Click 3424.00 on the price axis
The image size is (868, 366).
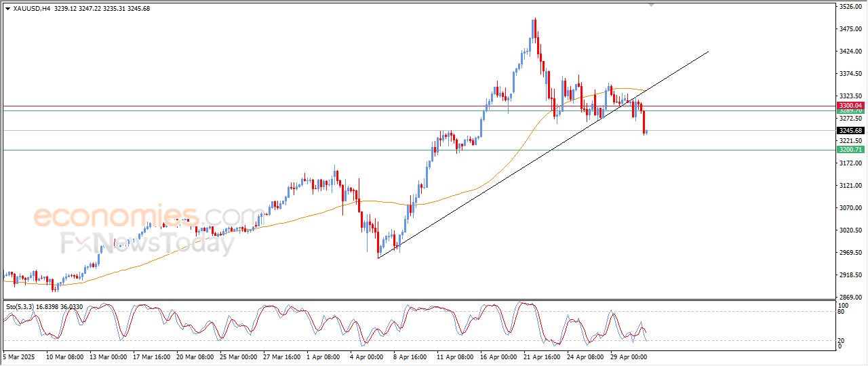pyautogui.click(x=849, y=52)
